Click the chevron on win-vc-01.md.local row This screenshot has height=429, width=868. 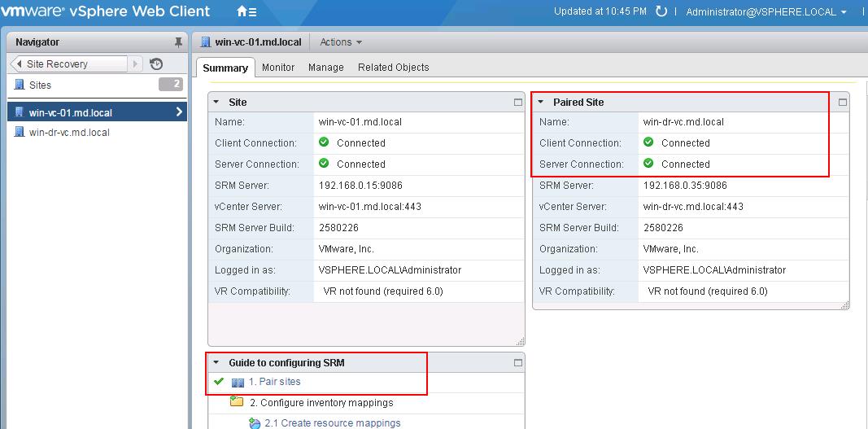(x=179, y=112)
